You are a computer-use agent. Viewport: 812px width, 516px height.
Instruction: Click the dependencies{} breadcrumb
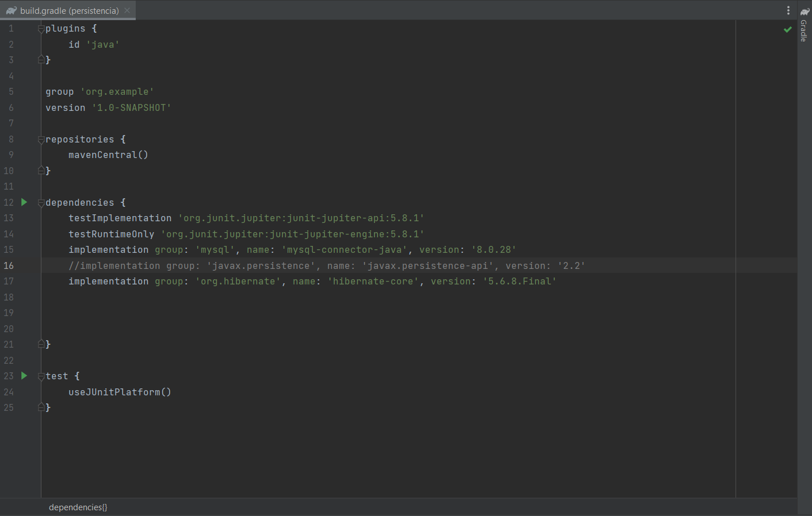(78, 507)
